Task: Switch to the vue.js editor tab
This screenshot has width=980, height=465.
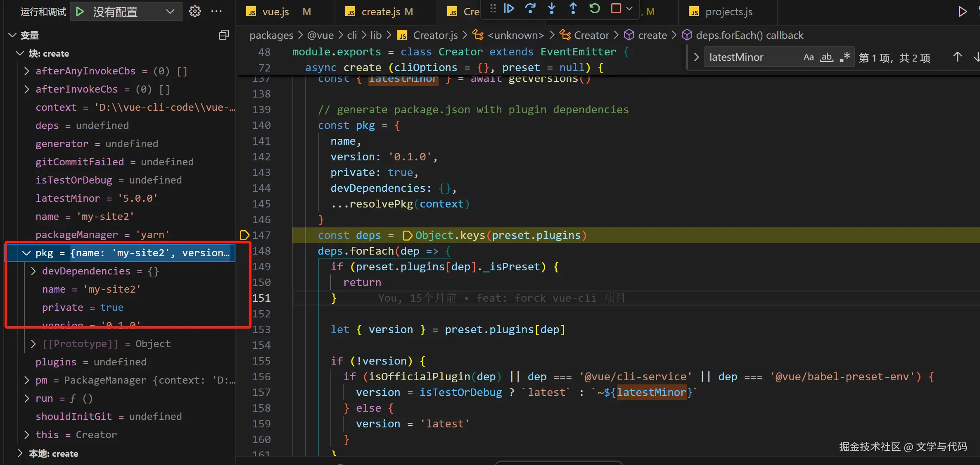Action: [275, 12]
